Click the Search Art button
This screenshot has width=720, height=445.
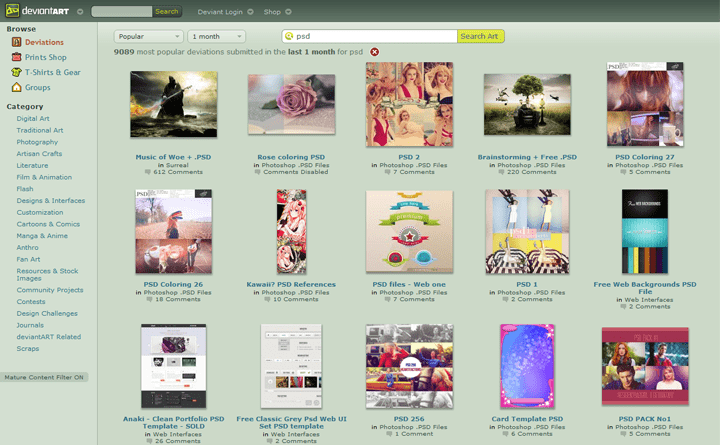[480, 36]
